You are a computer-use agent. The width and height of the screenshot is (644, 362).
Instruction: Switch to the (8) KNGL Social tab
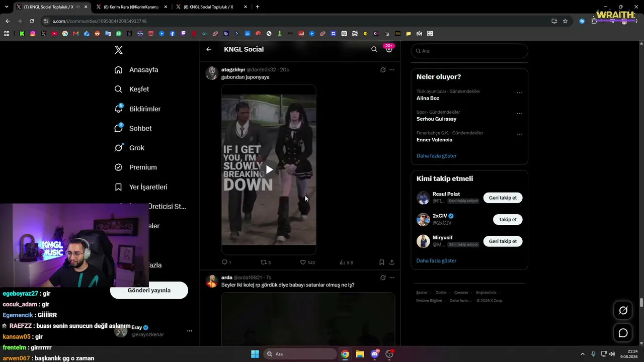[x=211, y=7]
